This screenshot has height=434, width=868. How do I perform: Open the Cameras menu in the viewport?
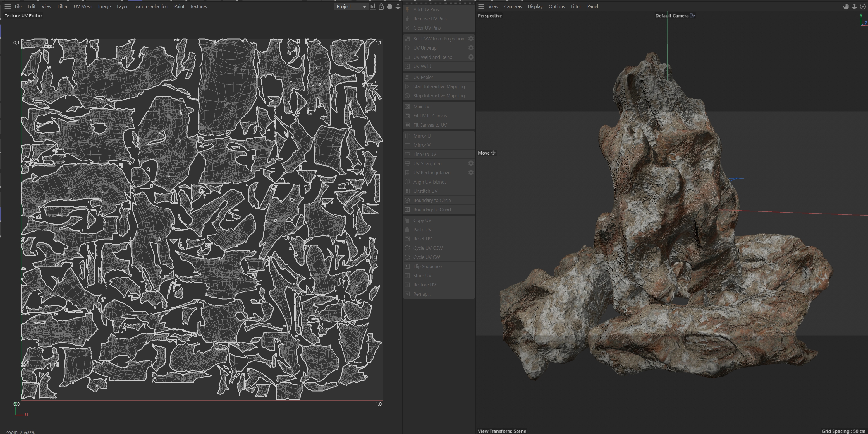click(513, 6)
